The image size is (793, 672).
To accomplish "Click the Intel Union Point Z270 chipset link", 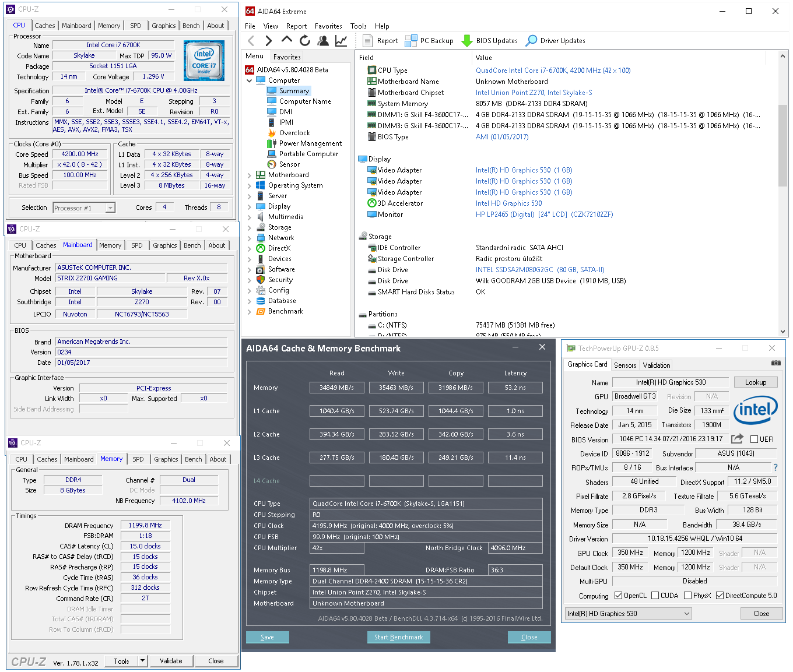I will coord(534,93).
